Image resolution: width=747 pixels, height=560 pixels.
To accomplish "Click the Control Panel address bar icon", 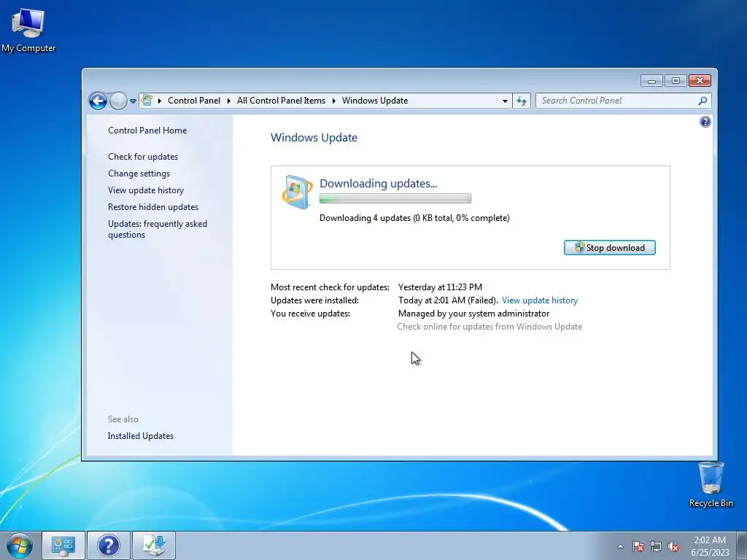I will 147,101.
